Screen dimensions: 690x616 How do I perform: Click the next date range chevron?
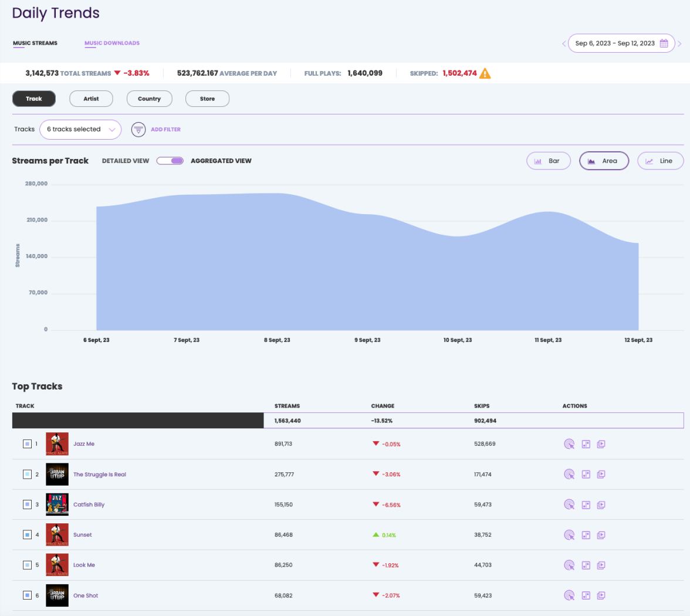[x=679, y=43]
